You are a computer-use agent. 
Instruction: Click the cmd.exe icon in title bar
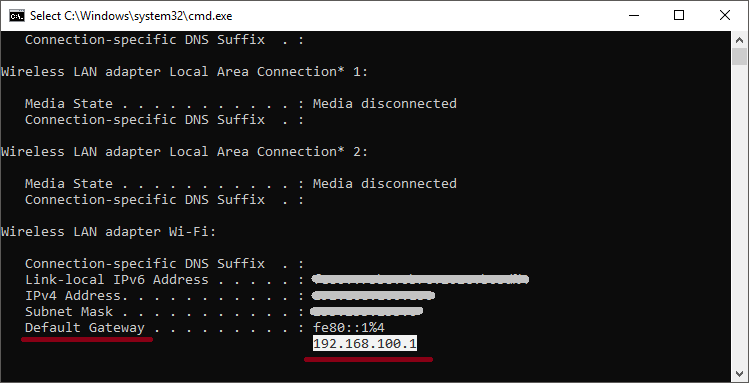[x=17, y=16]
